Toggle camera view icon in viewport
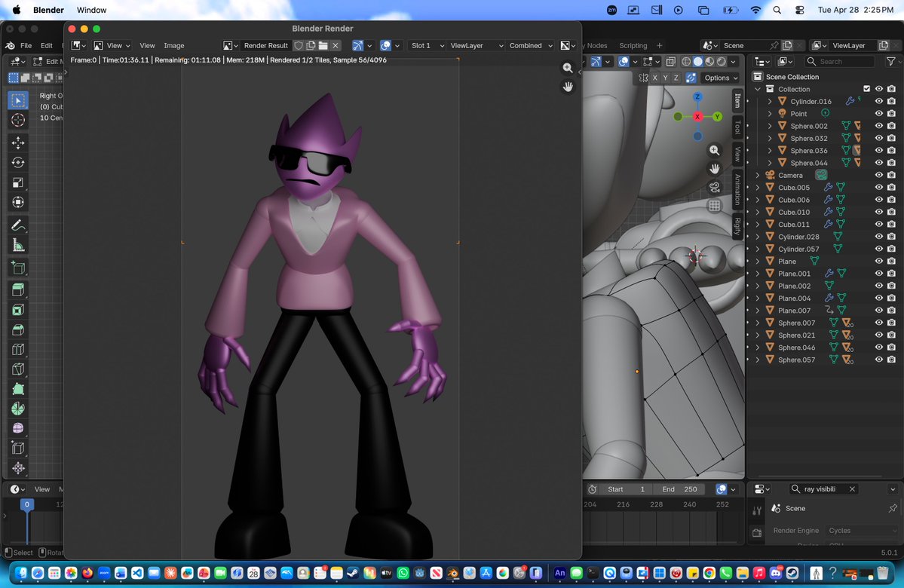Image resolution: width=904 pixels, height=588 pixels. click(714, 188)
